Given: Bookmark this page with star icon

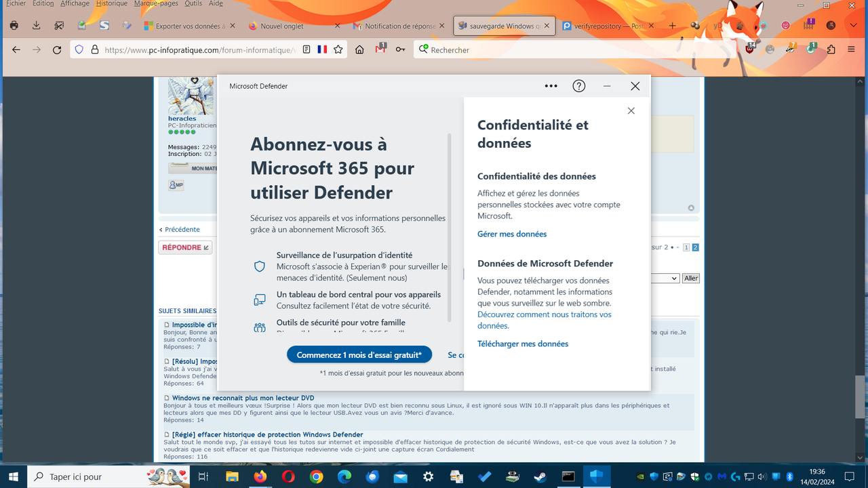Looking at the screenshot, I should pyautogui.click(x=338, y=49).
